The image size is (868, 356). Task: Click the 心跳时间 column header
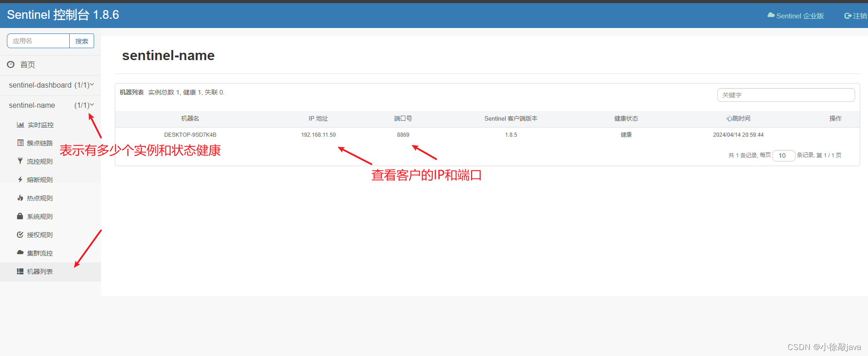pos(738,118)
